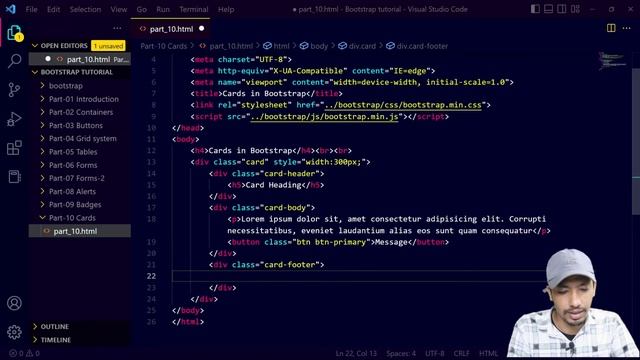This screenshot has width=640, height=360.
Task: Open Customize Layout icon
Action: click(576, 9)
